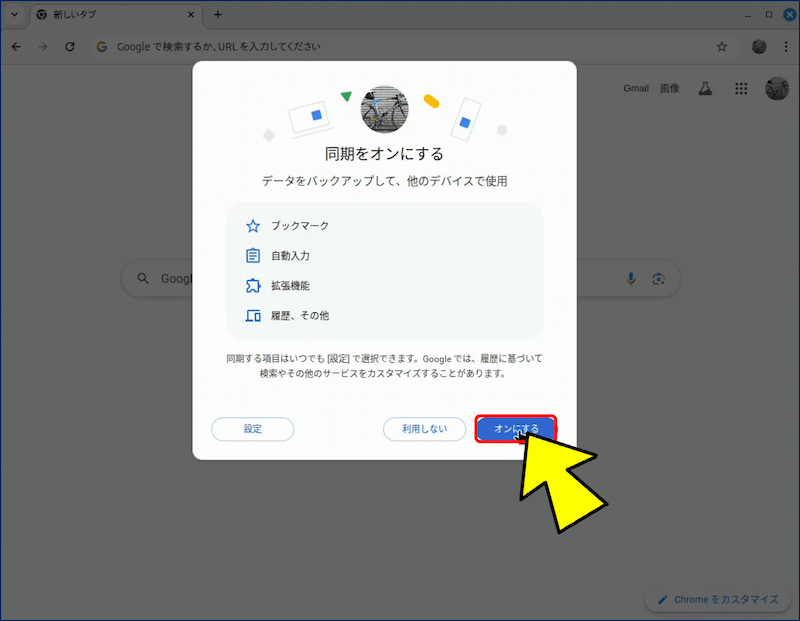Open the 画像 link

pyautogui.click(x=669, y=88)
